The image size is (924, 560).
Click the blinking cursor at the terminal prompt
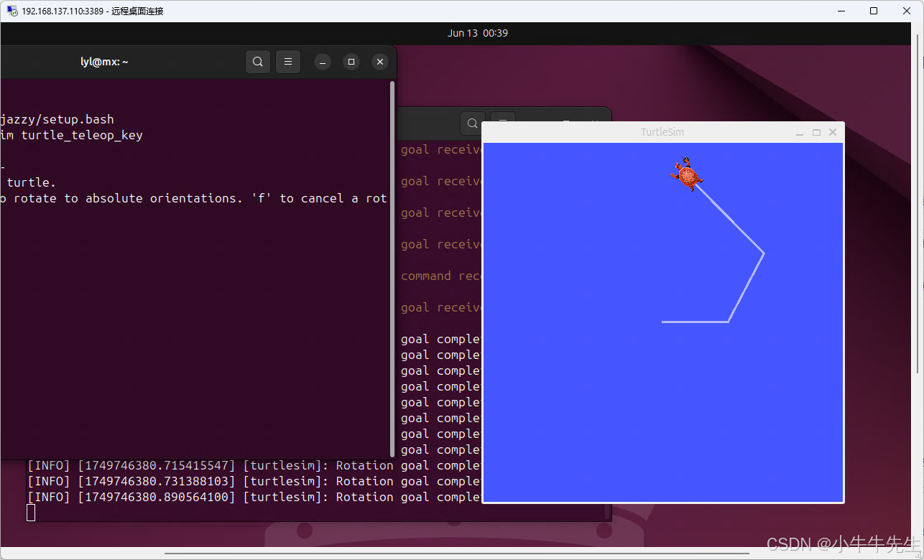point(29,512)
